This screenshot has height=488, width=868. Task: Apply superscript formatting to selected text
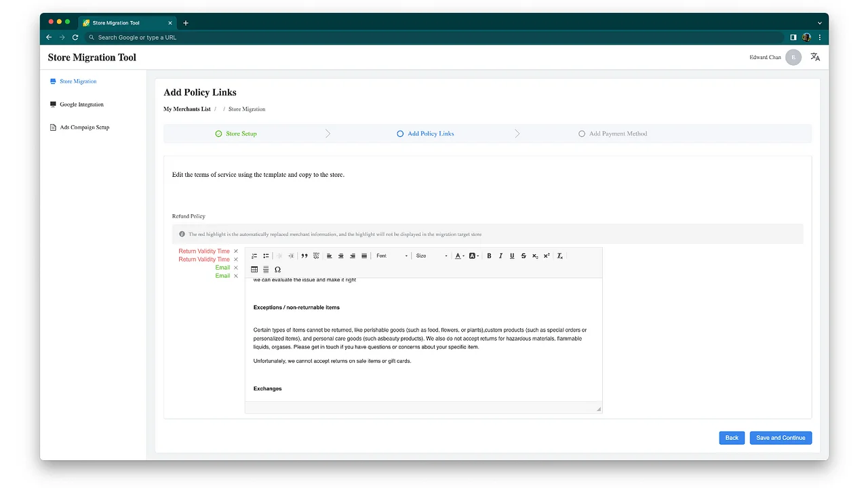(547, 256)
